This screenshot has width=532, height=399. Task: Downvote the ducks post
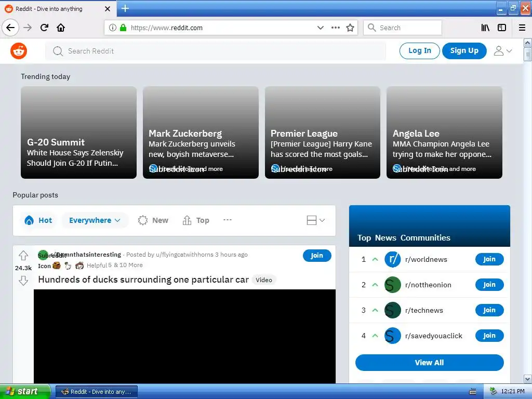23,281
